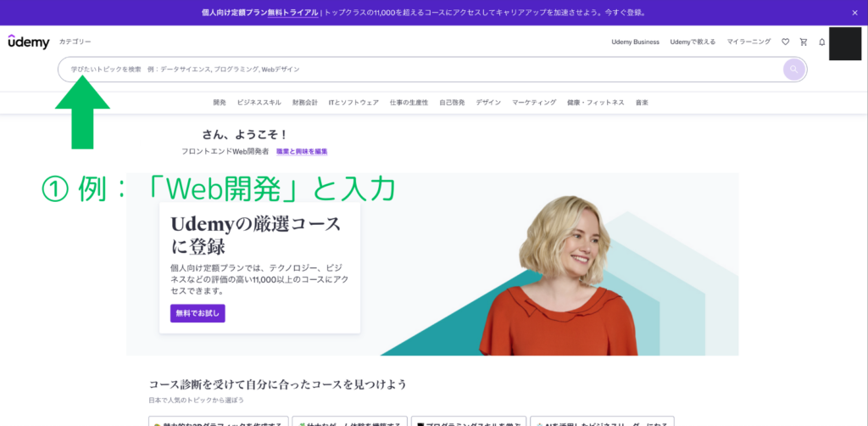Select the 音楽 category
This screenshot has width=868, height=426.
coord(643,103)
